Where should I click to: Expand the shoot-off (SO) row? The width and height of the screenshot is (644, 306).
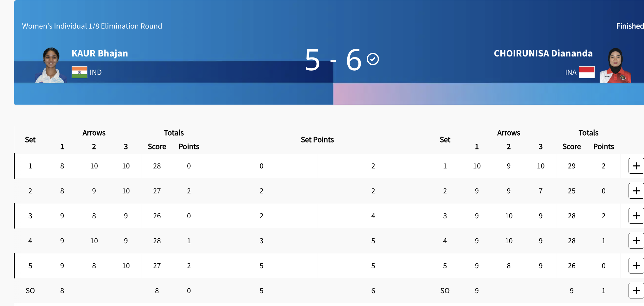pyautogui.click(x=636, y=291)
